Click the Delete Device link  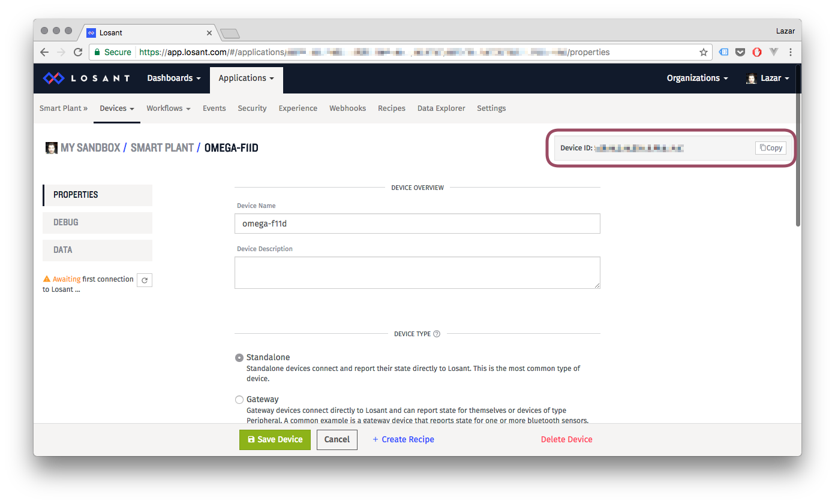[x=567, y=440]
